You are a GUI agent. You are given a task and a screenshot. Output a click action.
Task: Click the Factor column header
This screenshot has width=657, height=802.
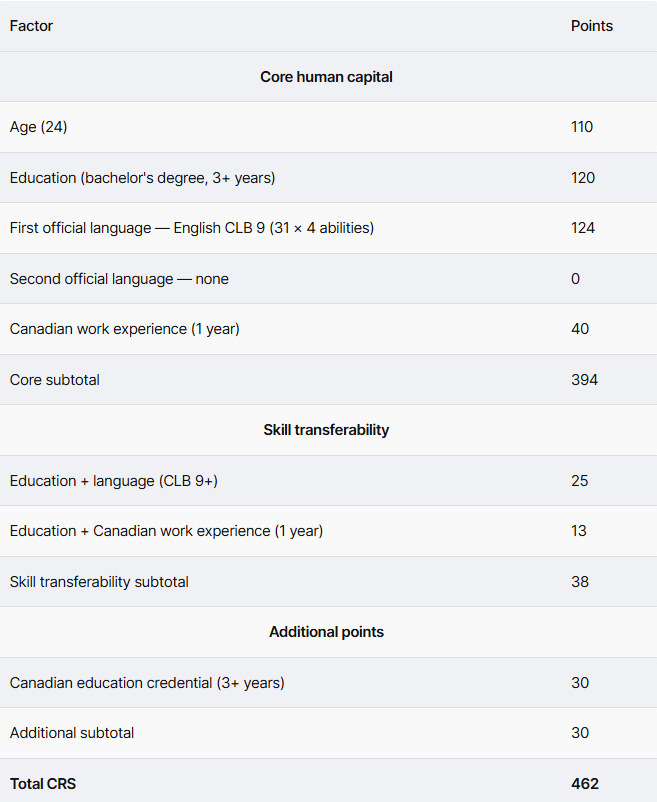[x=31, y=26]
